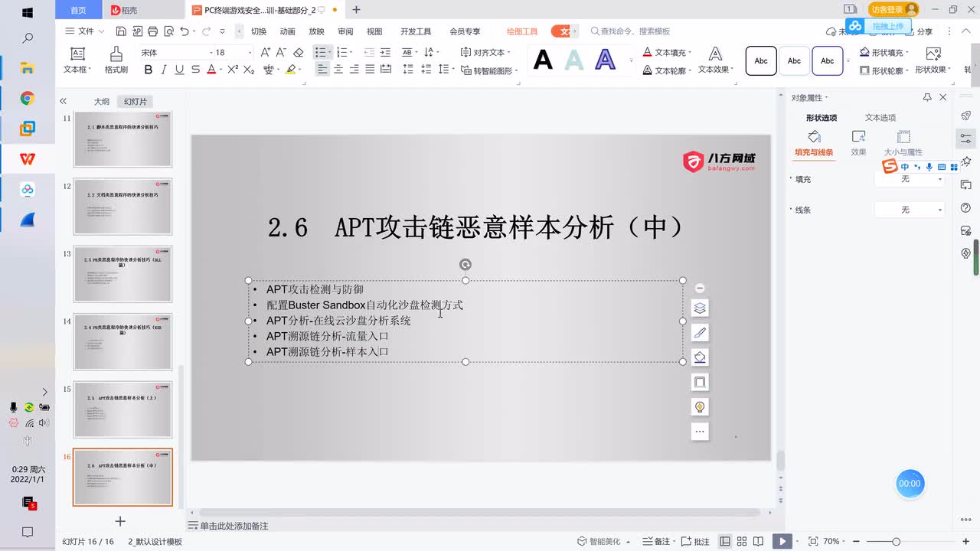980x551 pixels.
Task: Open the 动画 ribbon tab
Action: (287, 31)
